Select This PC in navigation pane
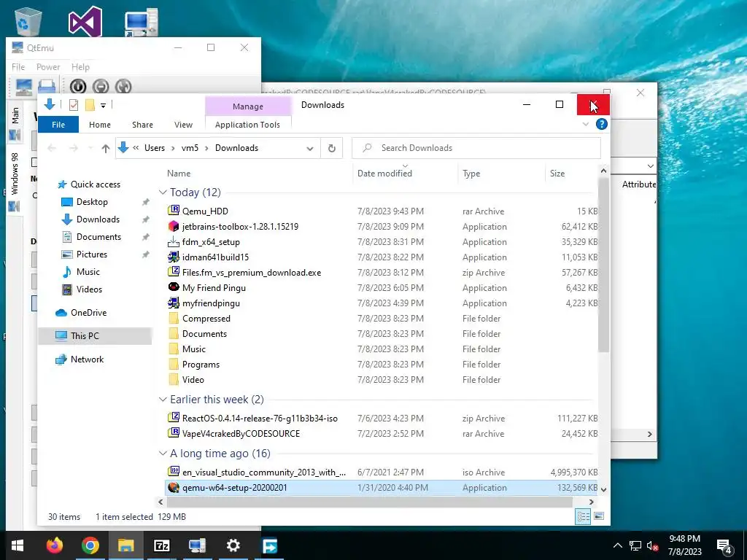Screen dimensions: 747x560 (85, 335)
